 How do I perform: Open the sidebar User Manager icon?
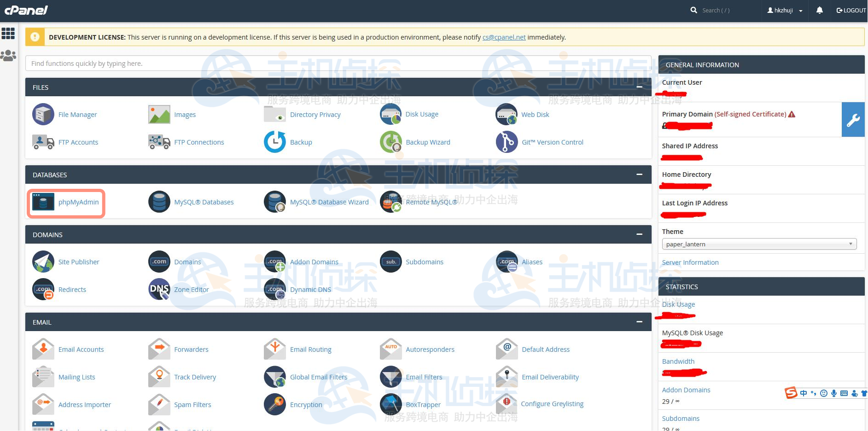[8, 56]
